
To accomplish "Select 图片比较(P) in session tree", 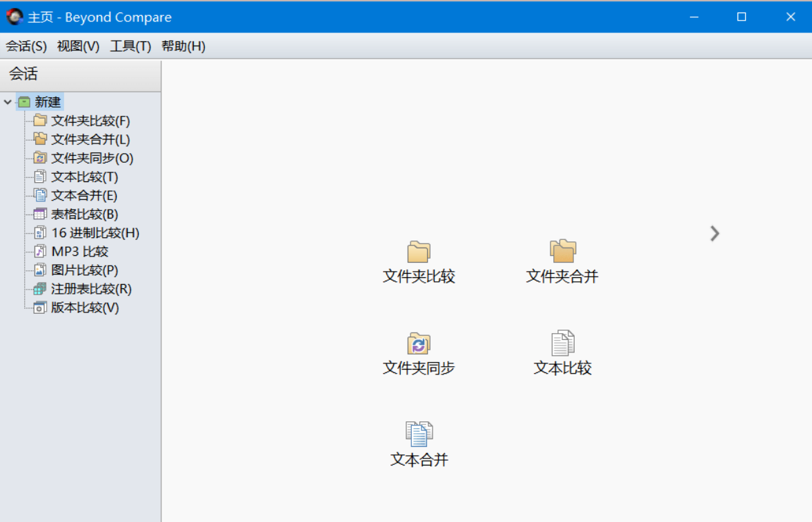I will point(84,270).
